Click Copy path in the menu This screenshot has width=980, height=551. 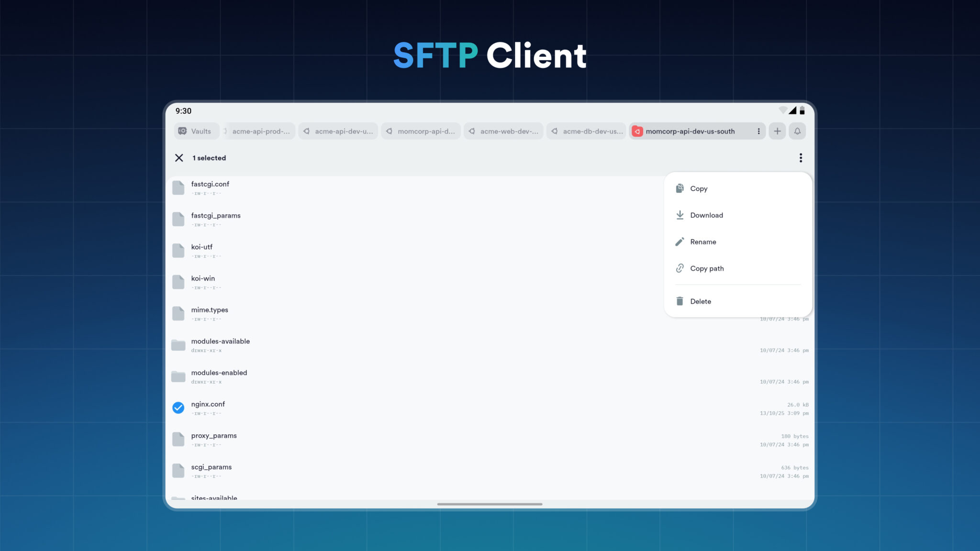[x=707, y=268]
